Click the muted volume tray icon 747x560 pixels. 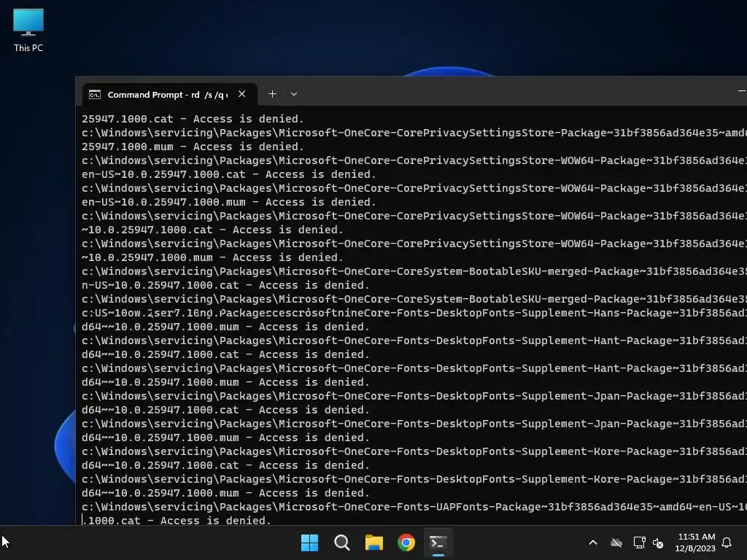pyautogui.click(x=658, y=542)
